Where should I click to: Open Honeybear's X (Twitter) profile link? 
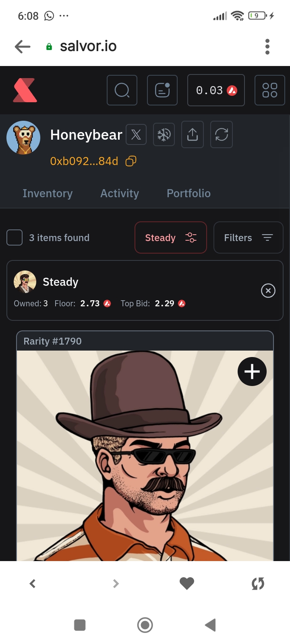(136, 134)
